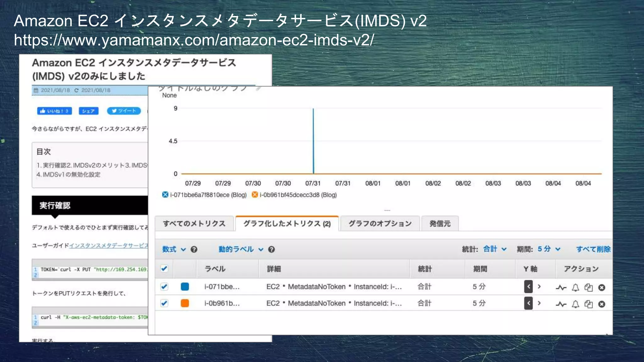Click orange color swatch for i-0b961b

[x=185, y=303]
